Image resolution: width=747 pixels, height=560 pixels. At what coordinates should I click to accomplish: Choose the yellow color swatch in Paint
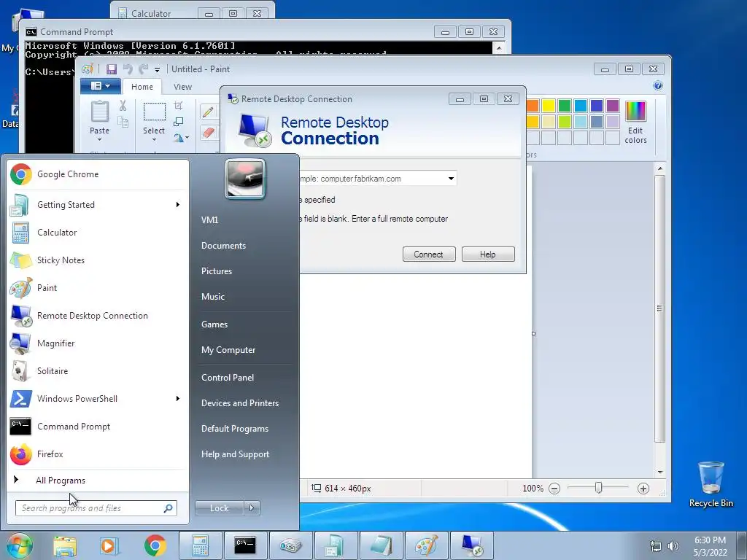click(x=549, y=106)
